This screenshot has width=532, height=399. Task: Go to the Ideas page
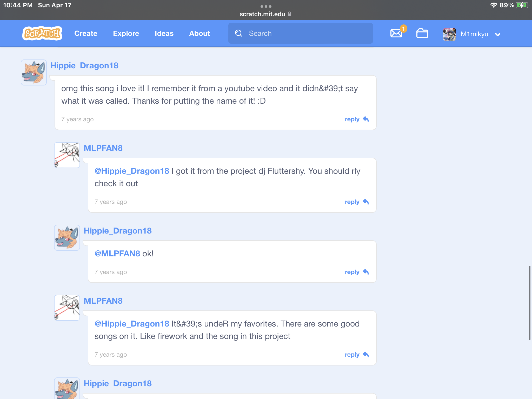164,34
